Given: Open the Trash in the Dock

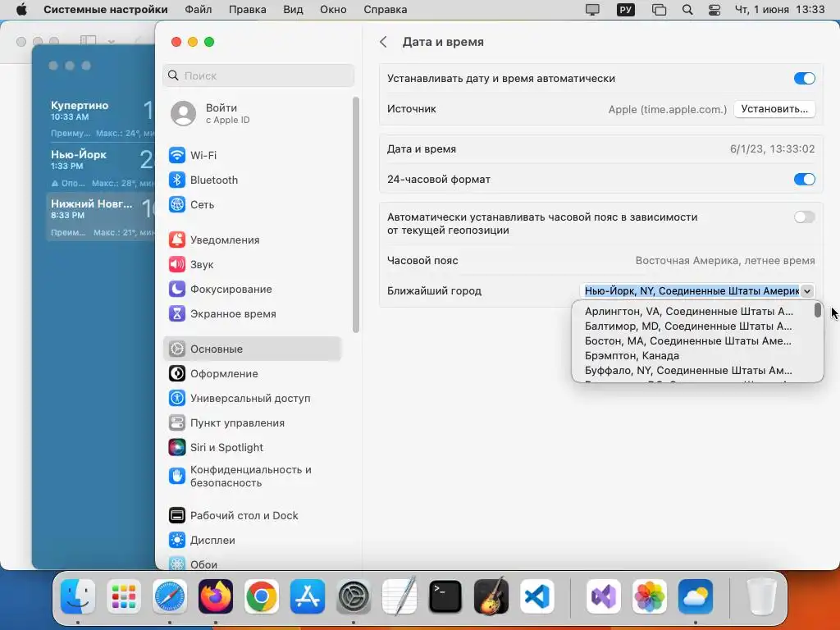Looking at the screenshot, I should (761, 596).
